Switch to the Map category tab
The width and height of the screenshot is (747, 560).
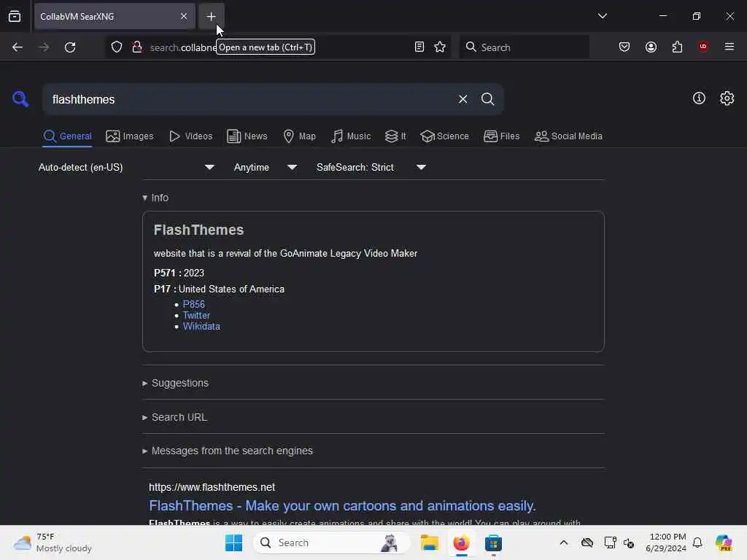pyautogui.click(x=299, y=136)
